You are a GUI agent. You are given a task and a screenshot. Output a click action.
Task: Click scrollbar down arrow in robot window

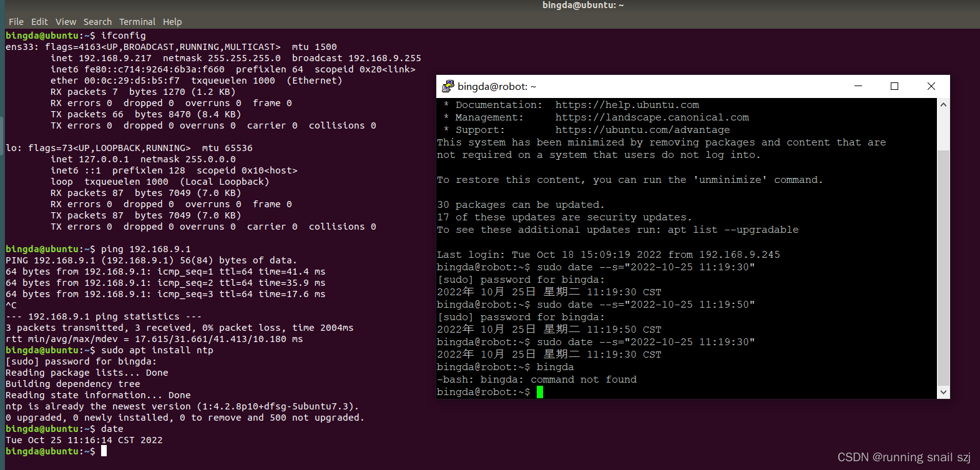(x=943, y=393)
